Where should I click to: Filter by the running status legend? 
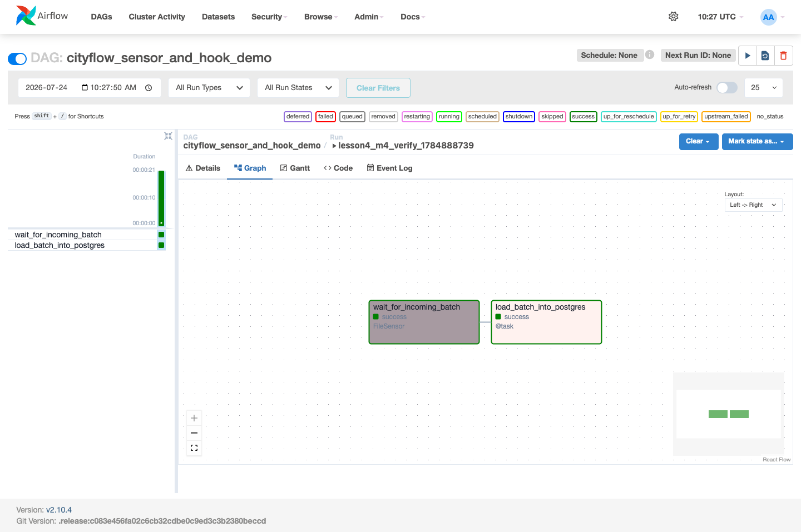(449, 116)
